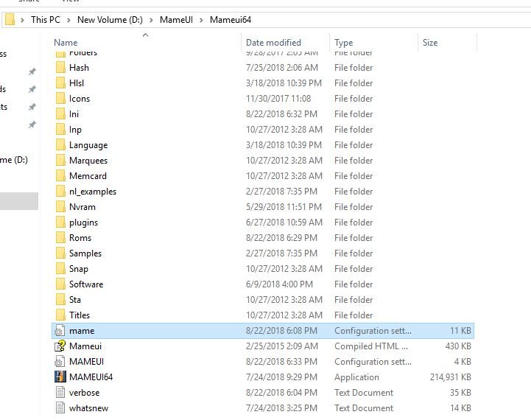Viewport: 531px width, 420px height.
Task: Select the Marquees folder icon
Action: click(x=60, y=160)
